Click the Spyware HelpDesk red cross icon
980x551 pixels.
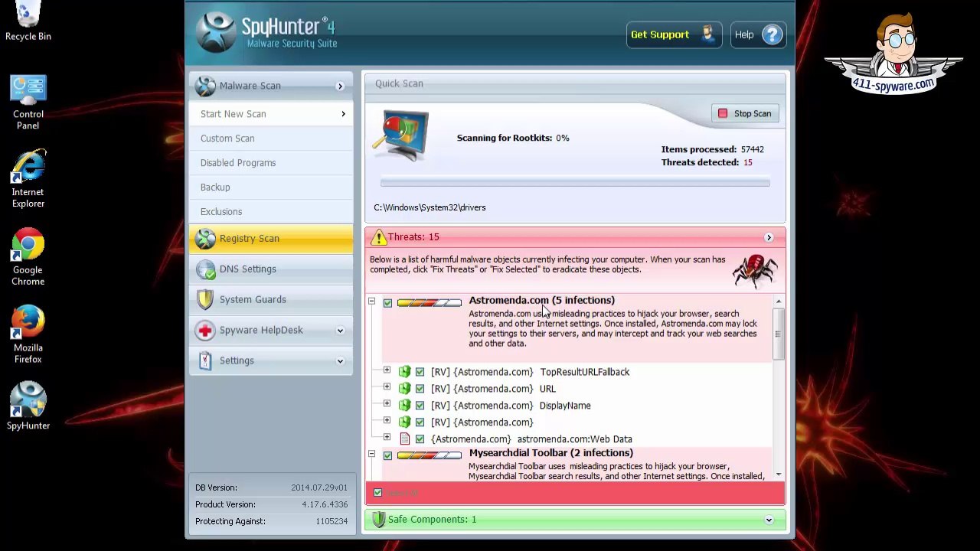(x=205, y=331)
